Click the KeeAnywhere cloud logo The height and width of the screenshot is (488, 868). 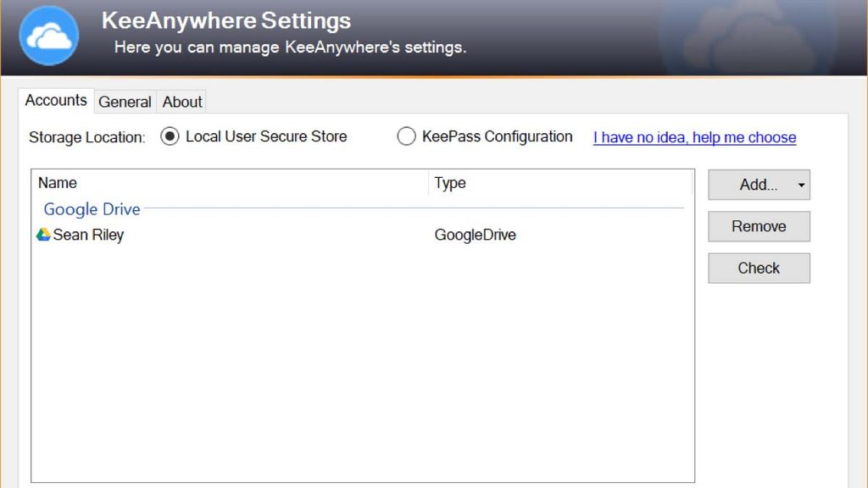(48, 36)
